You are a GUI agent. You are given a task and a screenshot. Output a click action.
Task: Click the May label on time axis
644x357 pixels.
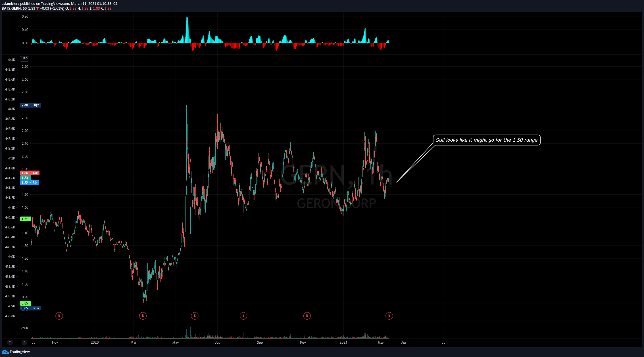coord(176,343)
